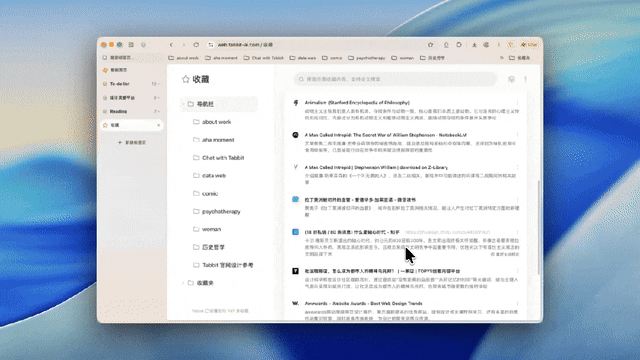Open the 知乎 bookmark entry title
The image size is (640, 360).
[352, 232]
